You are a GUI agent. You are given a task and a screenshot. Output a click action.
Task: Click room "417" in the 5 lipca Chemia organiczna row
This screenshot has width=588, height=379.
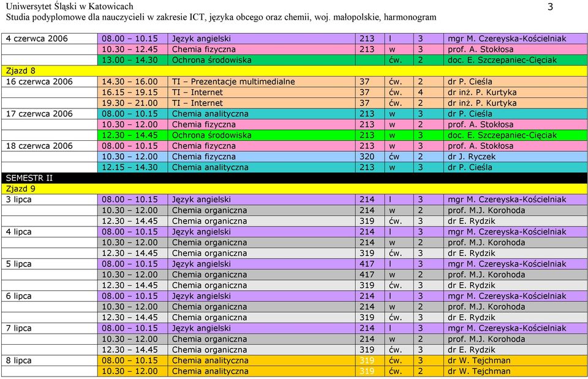pos(367,275)
